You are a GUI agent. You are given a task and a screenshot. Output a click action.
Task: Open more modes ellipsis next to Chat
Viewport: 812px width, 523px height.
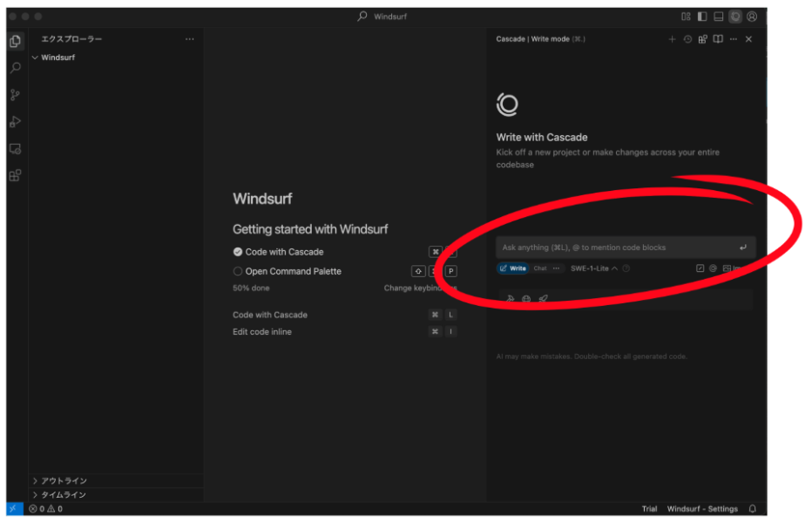click(556, 268)
